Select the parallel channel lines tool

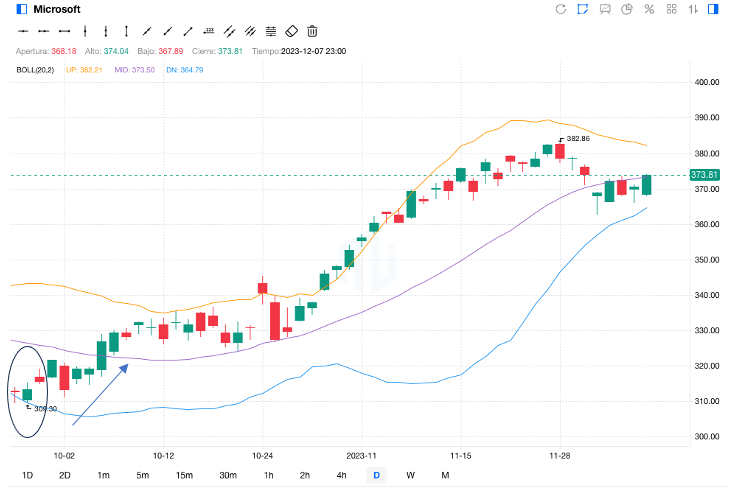pos(230,32)
